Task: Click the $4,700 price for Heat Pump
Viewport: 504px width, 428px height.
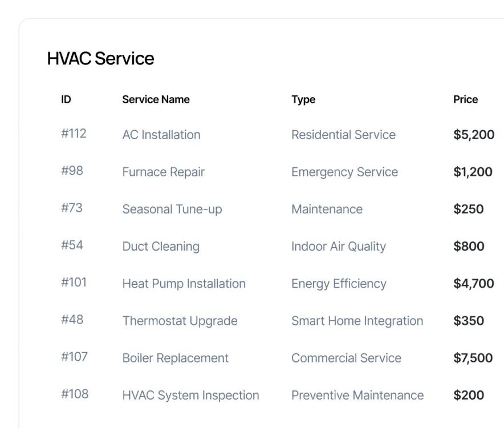Action: click(x=473, y=284)
